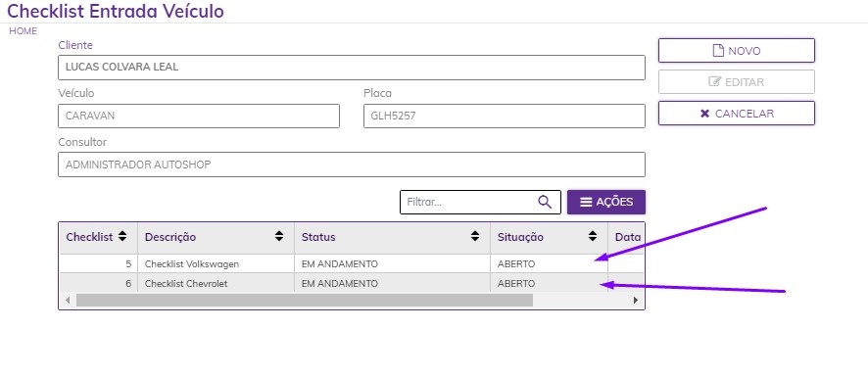This screenshot has height=376, width=868.
Task: Select the Checklist Volkswagen row
Action: [352, 263]
